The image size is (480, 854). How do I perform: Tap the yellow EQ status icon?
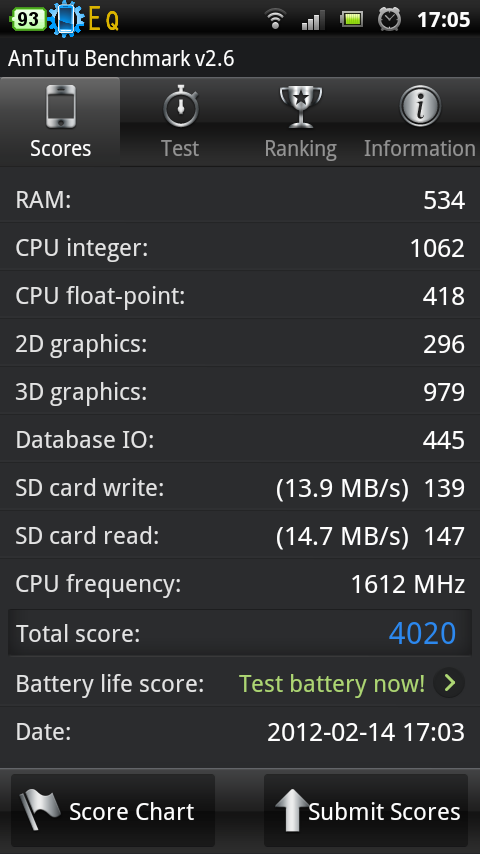[x=104, y=21]
